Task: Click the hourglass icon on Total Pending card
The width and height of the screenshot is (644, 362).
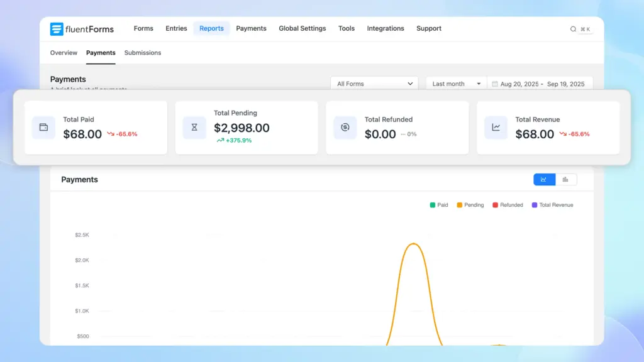Action: [x=194, y=127]
